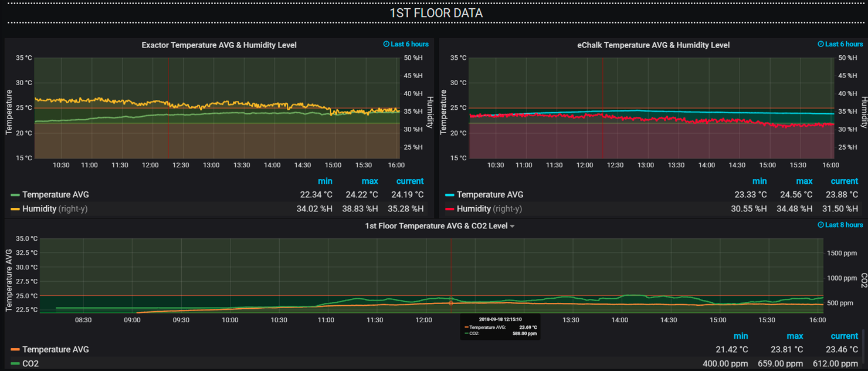This screenshot has width=868, height=371.
Task: Sort the Exactor legend by the current column
Action: click(410, 181)
